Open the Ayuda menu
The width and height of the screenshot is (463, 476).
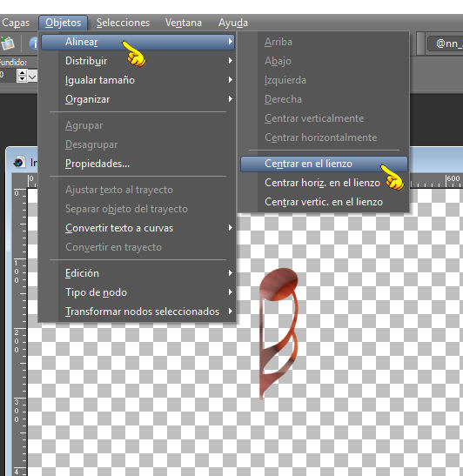(x=233, y=23)
